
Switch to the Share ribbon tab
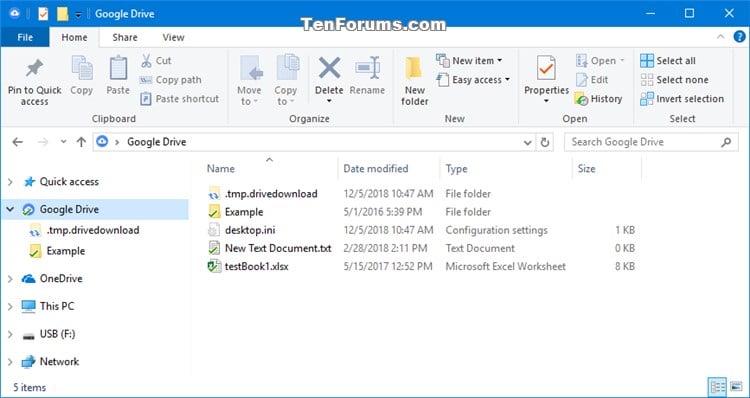(125, 37)
